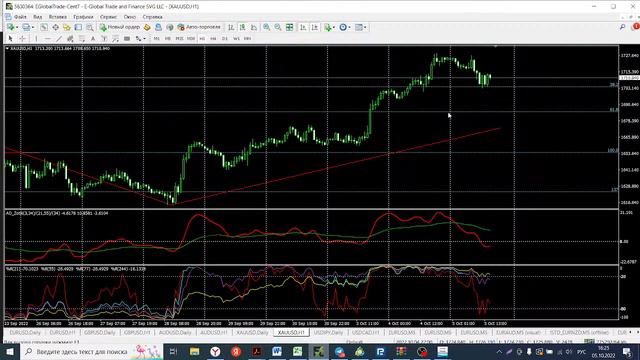The width and height of the screenshot is (640, 360).
Task: Show the Market Watch panel icon
Action: (x=44, y=27)
